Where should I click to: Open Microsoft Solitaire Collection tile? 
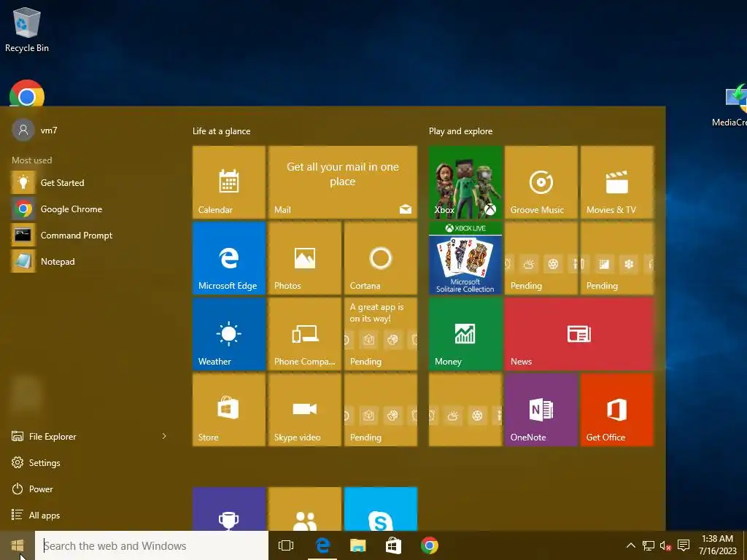(465, 257)
